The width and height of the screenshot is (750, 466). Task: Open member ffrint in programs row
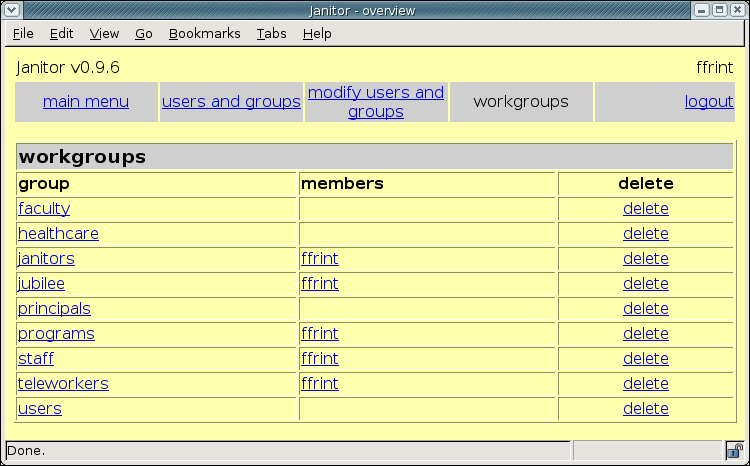click(x=320, y=333)
